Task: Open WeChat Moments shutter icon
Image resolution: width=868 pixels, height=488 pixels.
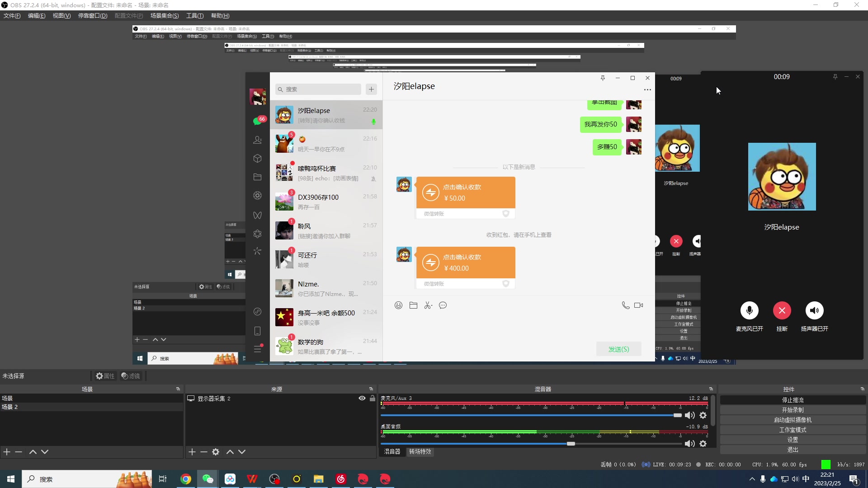Action: click(x=258, y=196)
